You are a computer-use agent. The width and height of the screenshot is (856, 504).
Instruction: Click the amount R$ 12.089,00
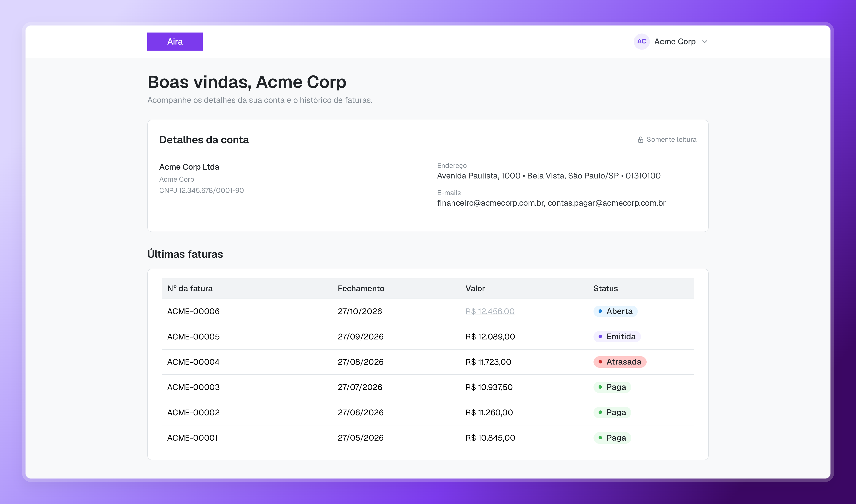(490, 336)
